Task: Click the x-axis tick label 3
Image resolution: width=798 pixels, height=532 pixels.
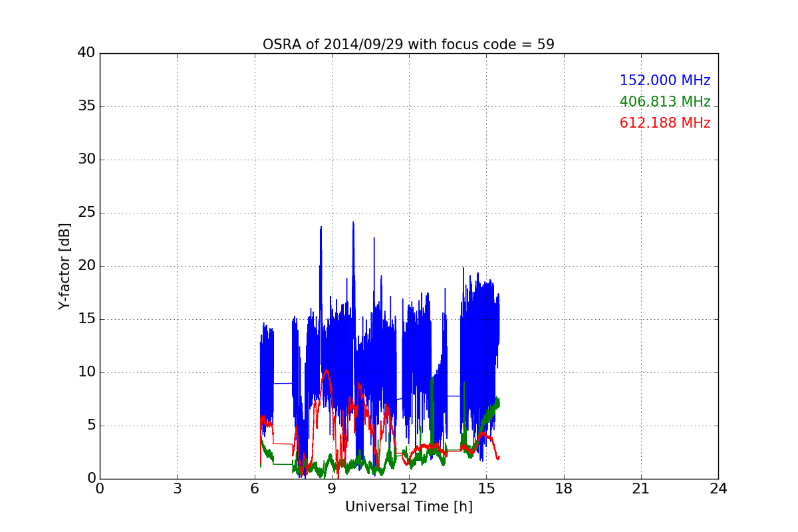Action: coord(177,489)
